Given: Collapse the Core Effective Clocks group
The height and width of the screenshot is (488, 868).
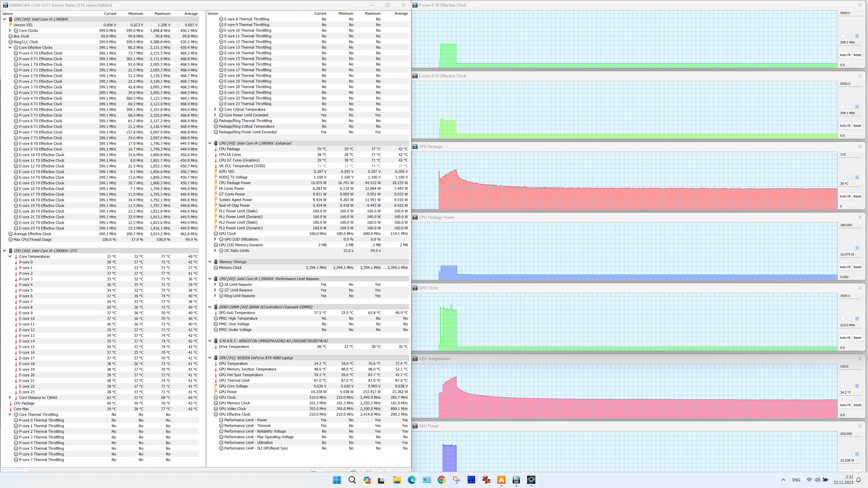Looking at the screenshot, I should pyautogui.click(x=10, y=47).
